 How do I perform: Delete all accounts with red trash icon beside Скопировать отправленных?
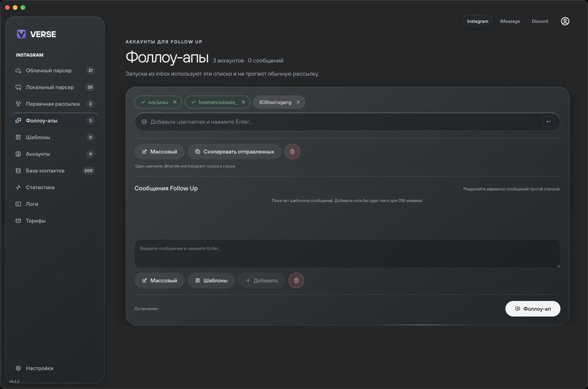[292, 152]
